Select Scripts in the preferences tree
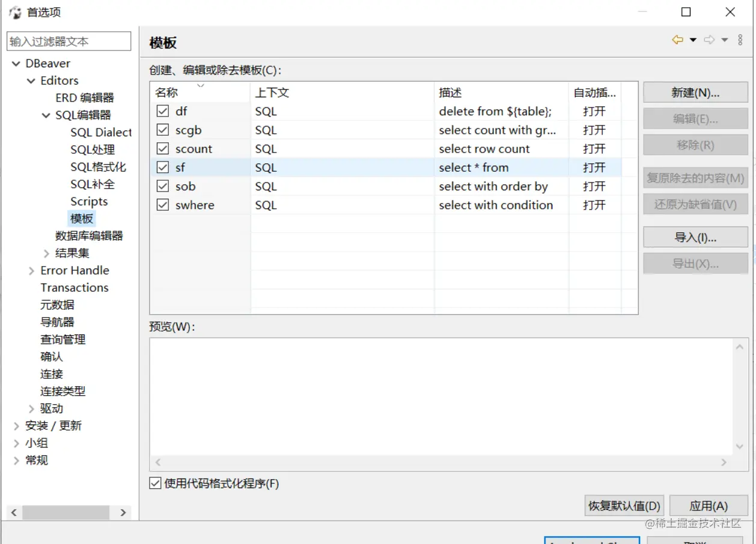 pyautogui.click(x=89, y=202)
